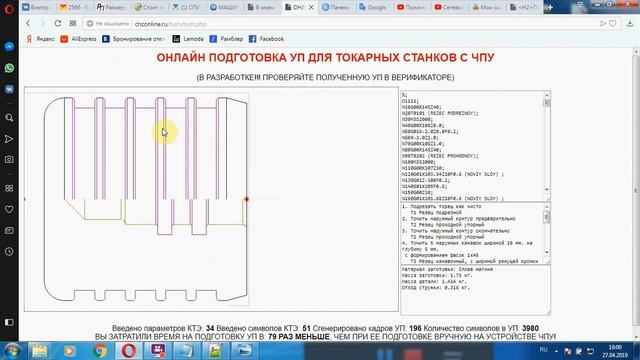Go back with the browser back arrow
The width and height of the screenshot is (640, 360).
tap(28, 23)
